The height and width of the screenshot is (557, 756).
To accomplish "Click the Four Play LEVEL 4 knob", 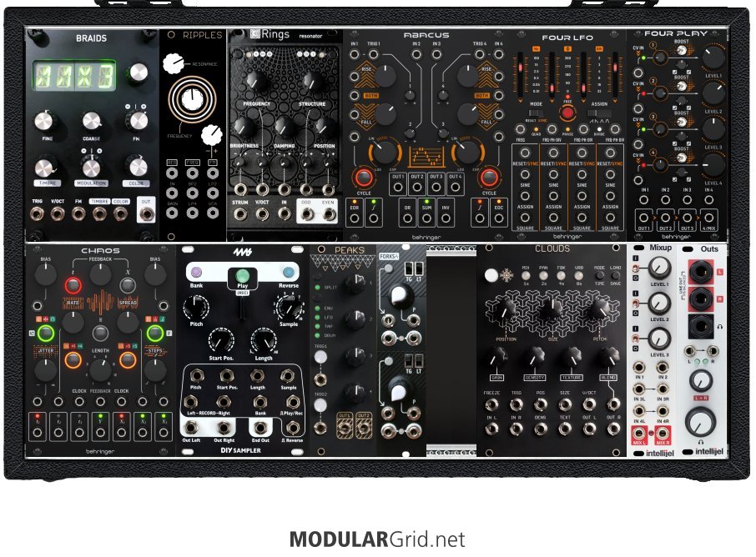I will [x=713, y=165].
